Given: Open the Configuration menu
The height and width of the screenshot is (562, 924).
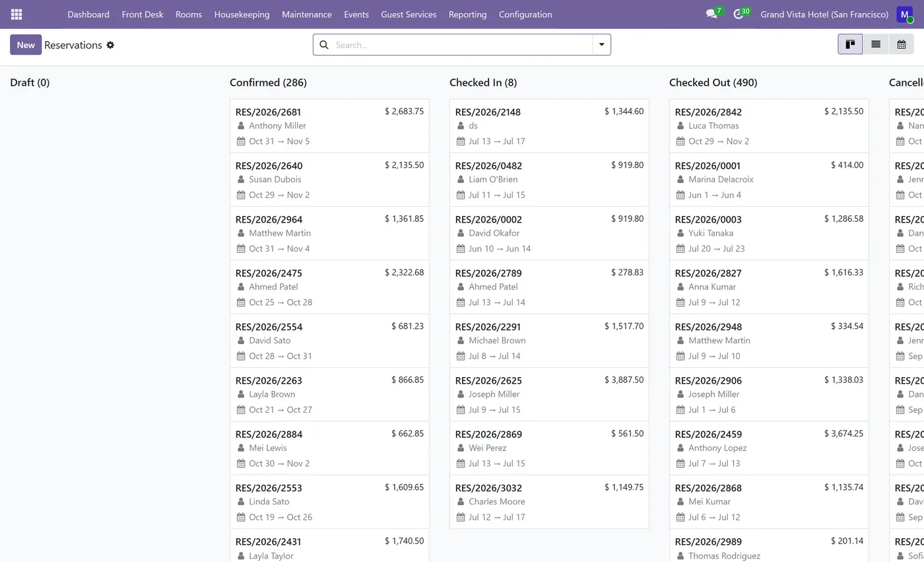Looking at the screenshot, I should tap(525, 14).
